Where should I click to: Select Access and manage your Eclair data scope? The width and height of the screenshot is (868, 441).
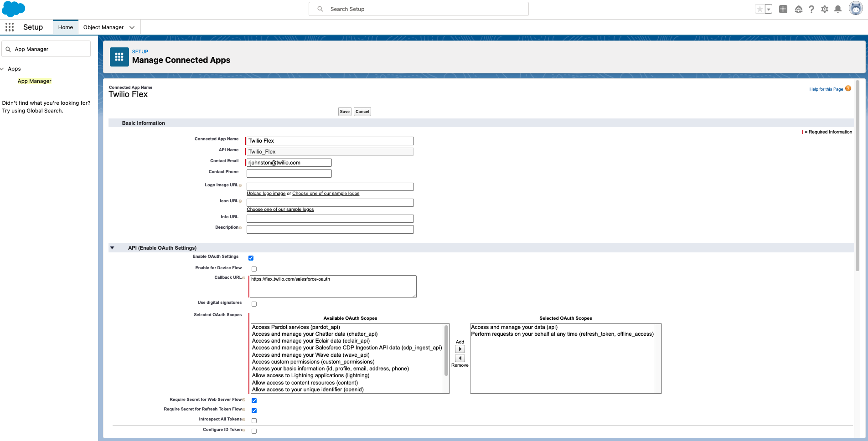(x=311, y=341)
